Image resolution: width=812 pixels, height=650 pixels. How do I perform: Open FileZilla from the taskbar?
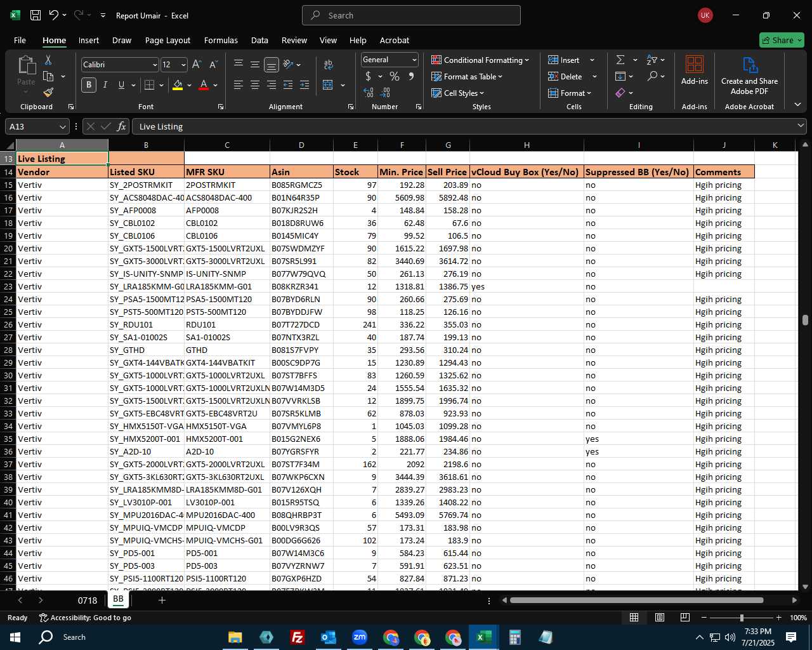point(297,637)
